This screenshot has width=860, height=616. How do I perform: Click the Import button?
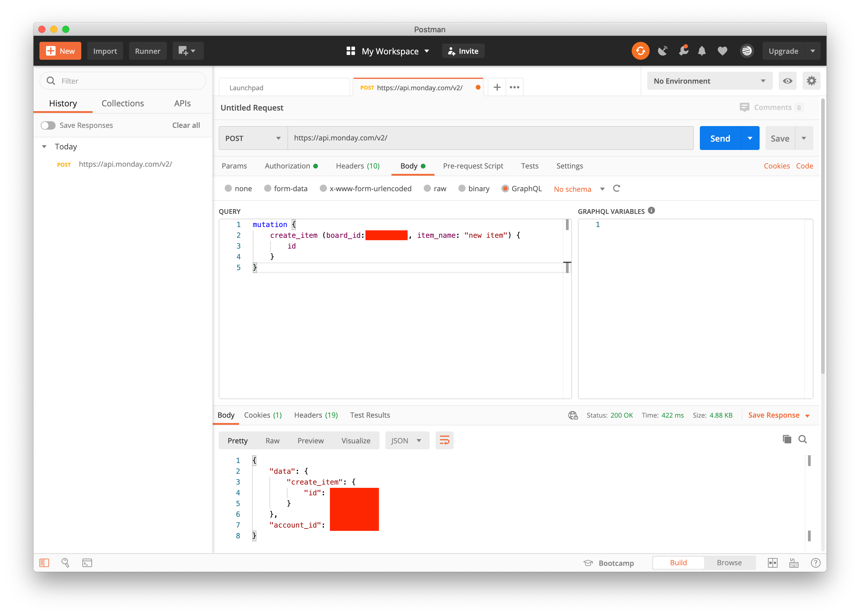tap(105, 51)
